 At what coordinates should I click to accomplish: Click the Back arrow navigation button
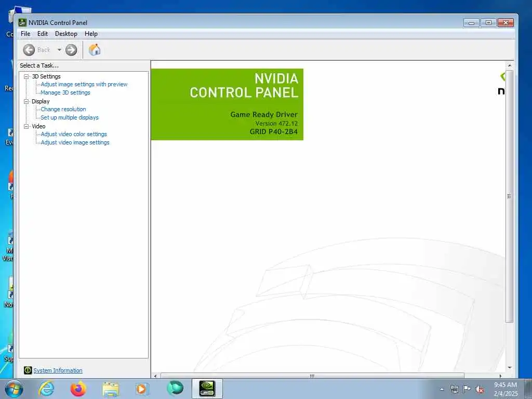29,50
